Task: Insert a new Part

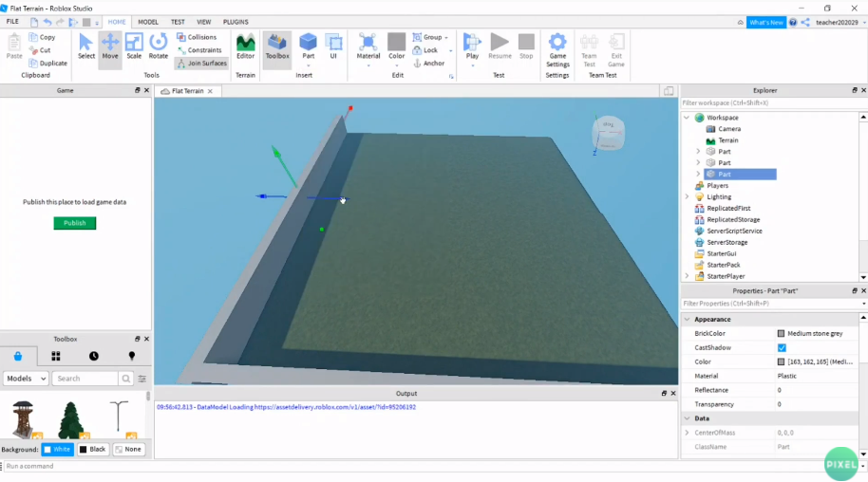Action: [x=308, y=46]
